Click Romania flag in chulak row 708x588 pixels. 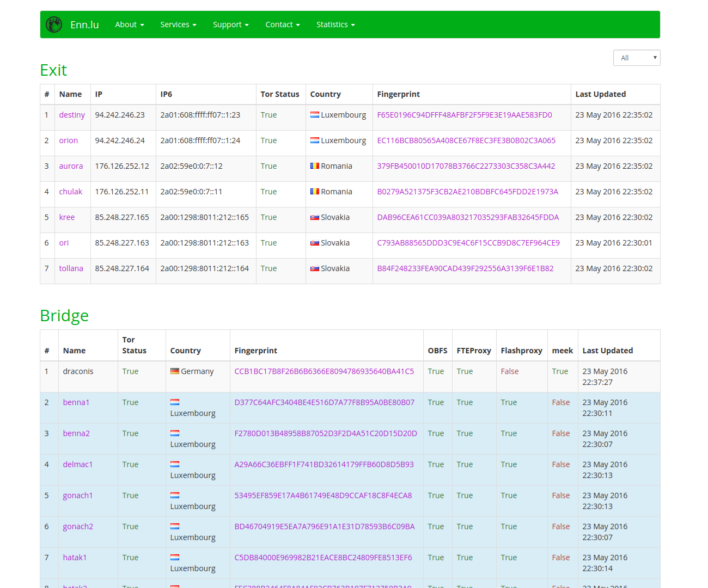[x=315, y=192]
